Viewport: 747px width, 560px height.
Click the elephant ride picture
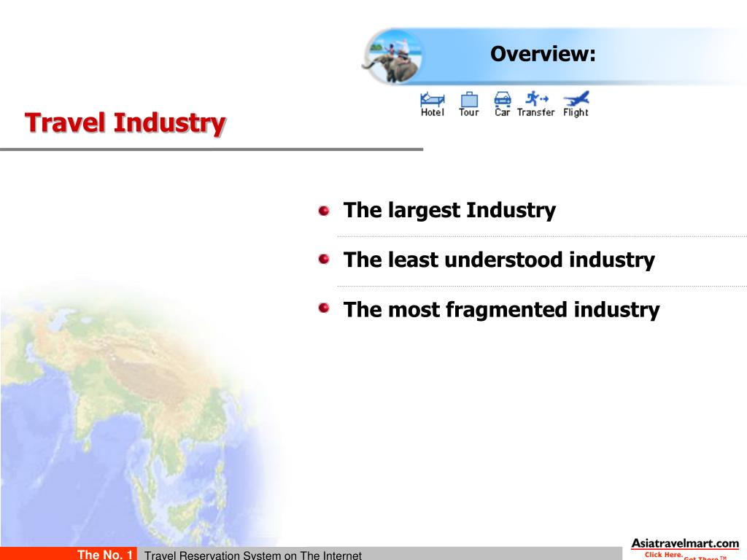click(392, 57)
